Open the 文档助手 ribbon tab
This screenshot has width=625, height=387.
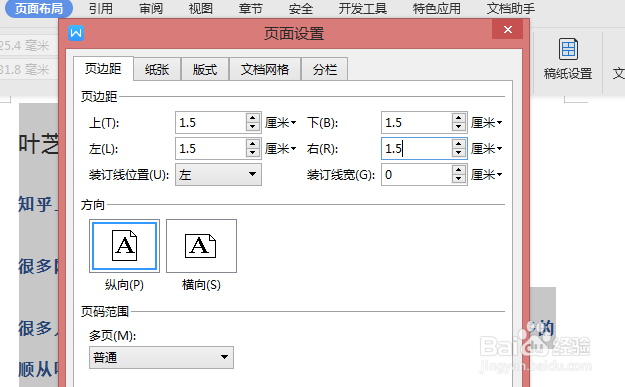[x=511, y=8]
